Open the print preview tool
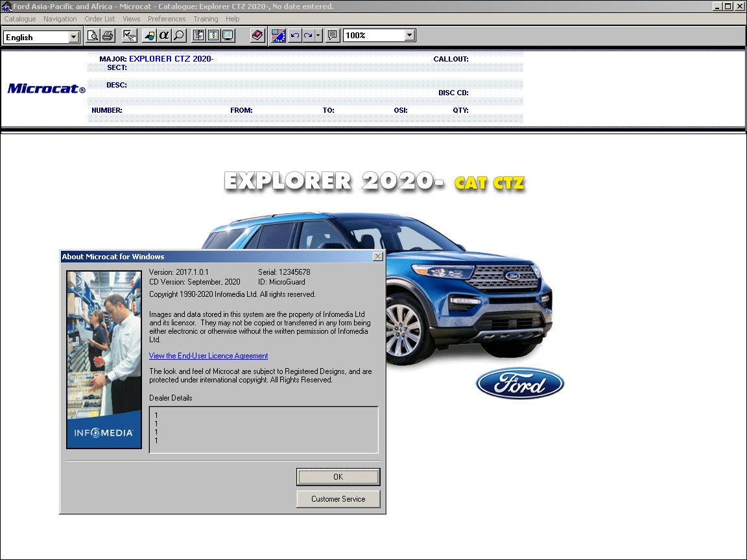 coord(93,35)
